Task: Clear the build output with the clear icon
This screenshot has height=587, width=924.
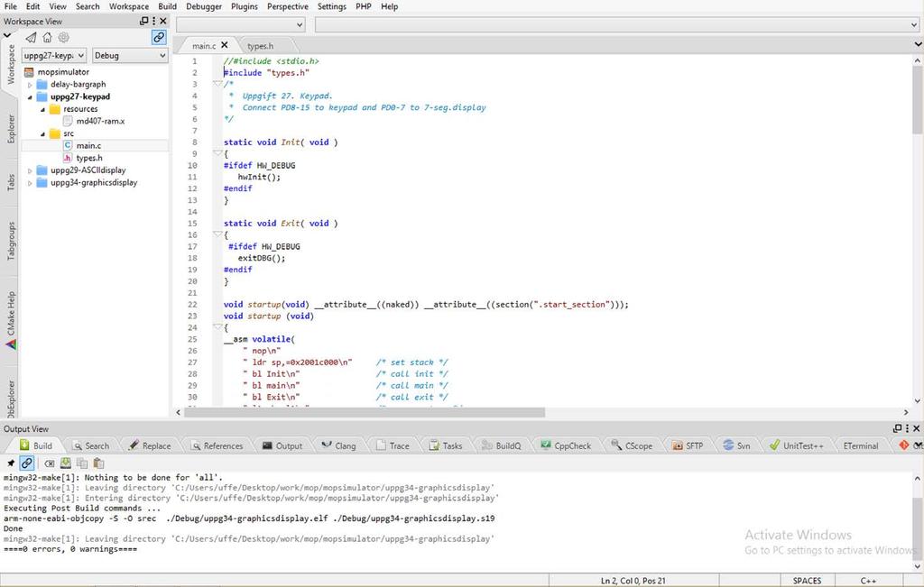Action: [x=50, y=464]
